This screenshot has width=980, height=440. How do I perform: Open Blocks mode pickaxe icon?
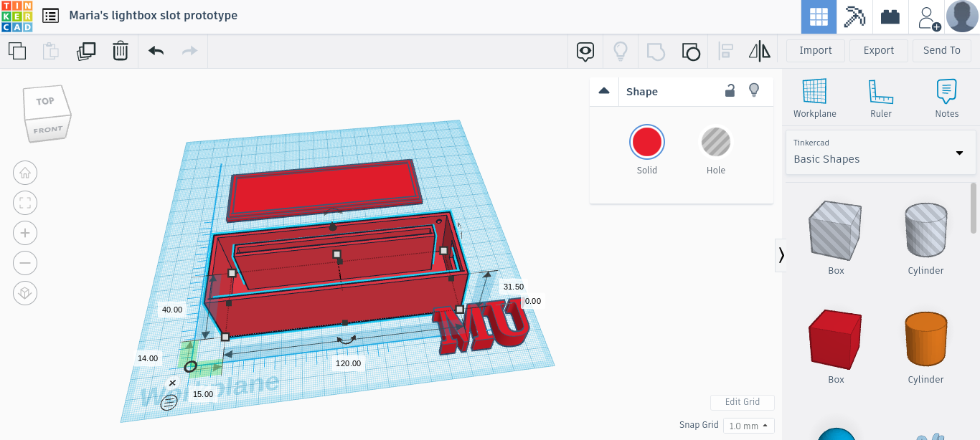tap(854, 16)
